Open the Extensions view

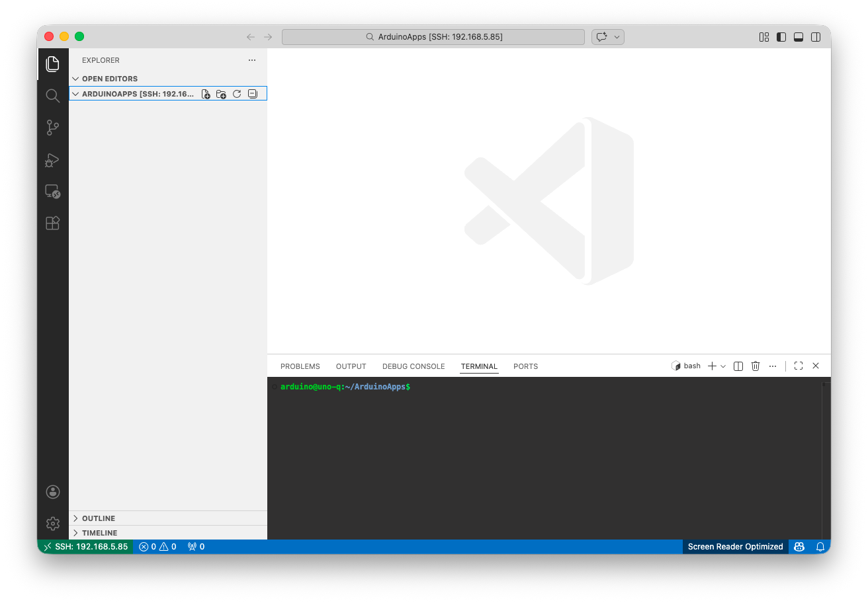coord(53,223)
